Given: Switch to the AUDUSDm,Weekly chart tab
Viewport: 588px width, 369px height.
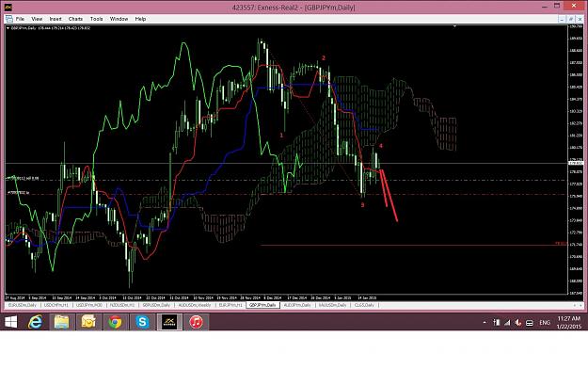Looking at the screenshot, I should (x=195, y=305).
